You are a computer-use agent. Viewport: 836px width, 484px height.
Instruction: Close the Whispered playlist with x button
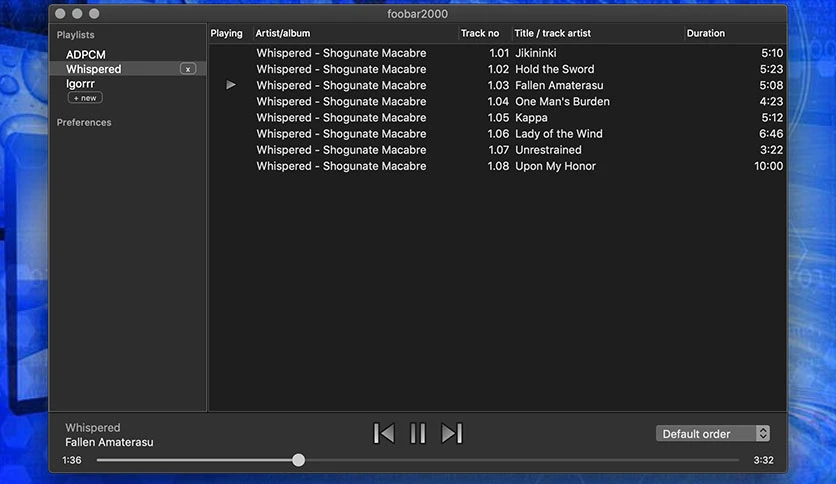[188, 69]
